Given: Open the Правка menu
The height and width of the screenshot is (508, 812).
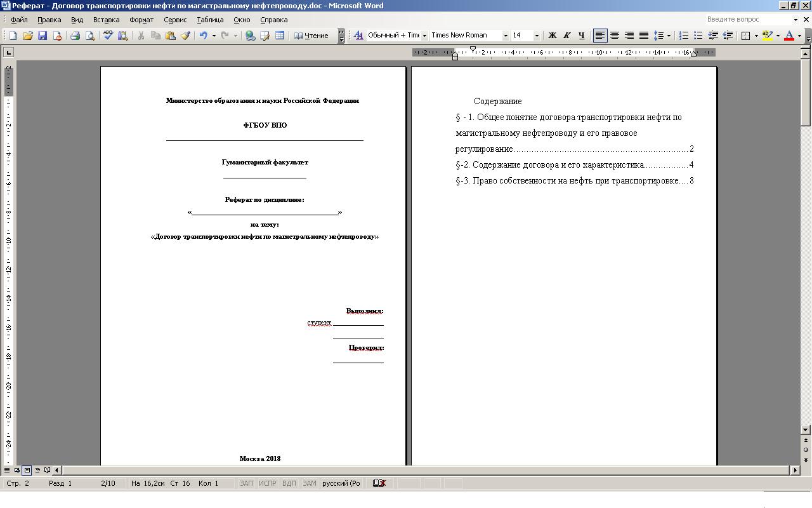Looking at the screenshot, I should click(49, 20).
